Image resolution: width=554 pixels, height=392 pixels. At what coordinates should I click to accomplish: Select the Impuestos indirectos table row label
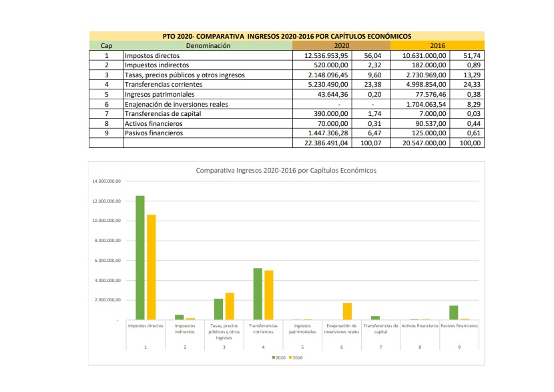pos(157,65)
